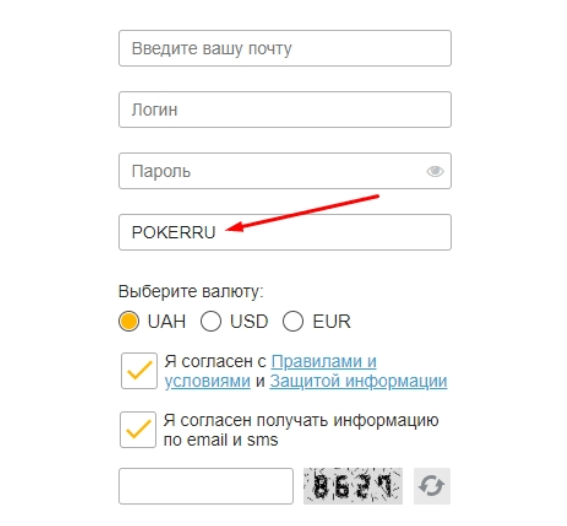Select the 'Пароль' password field
Screen dimensions: 567x526
pyautogui.click(x=285, y=171)
